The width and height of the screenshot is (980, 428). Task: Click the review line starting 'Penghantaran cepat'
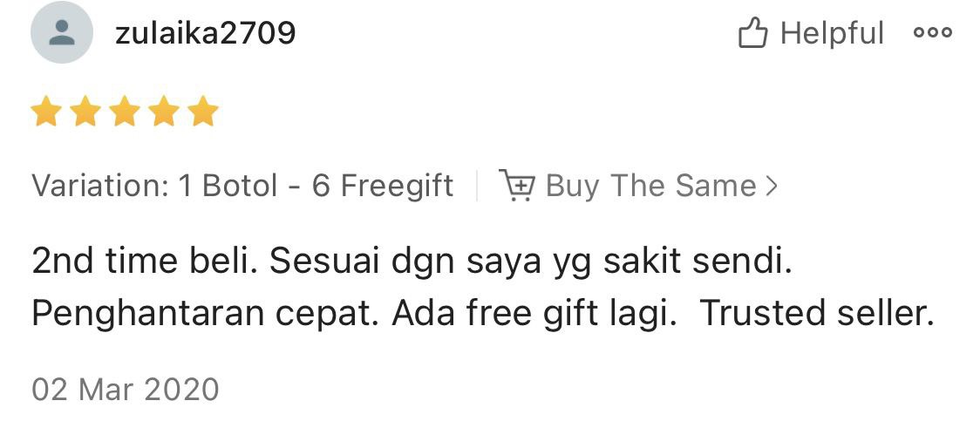482,315
